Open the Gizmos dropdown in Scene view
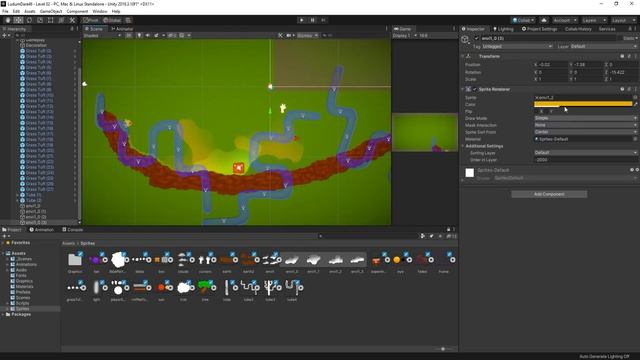This screenshot has width=640, height=360. (x=307, y=36)
